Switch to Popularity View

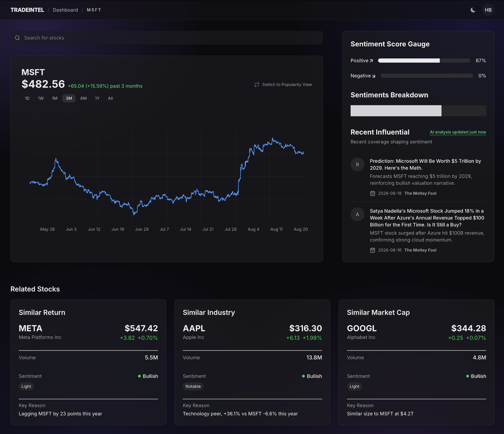[x=283, y=85]
